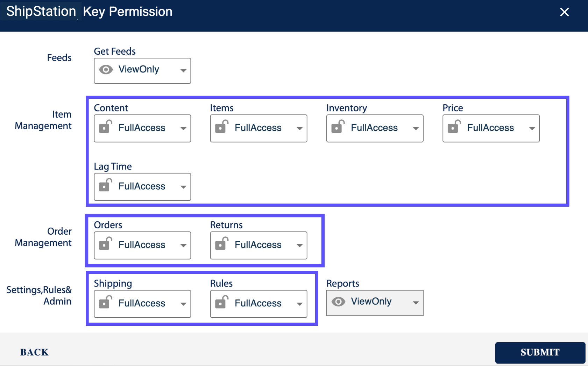Click the padlock icon beside Orders FullAccess

point(106,245)
